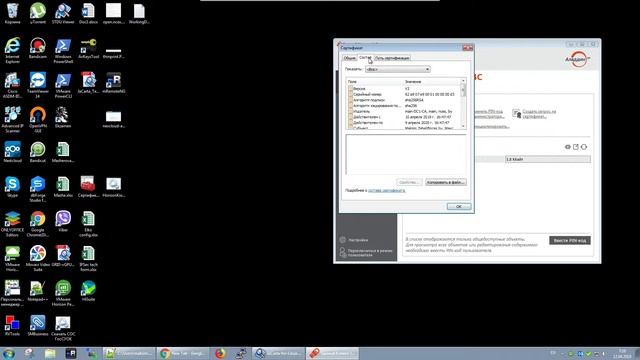Open the VMware PowerCLI shortcut
The height and width of the screenshot is (360, 640).
[x=63, y=85]
